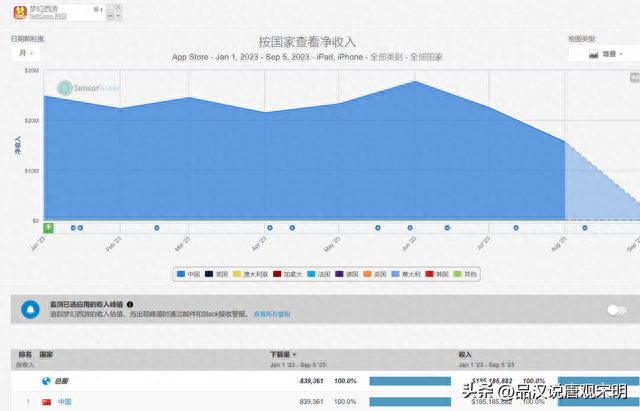Image resolution: width=640 pixels, height=411 pixels.
Task: Enable the revenue peak alert switch
Action: point(616,310)
